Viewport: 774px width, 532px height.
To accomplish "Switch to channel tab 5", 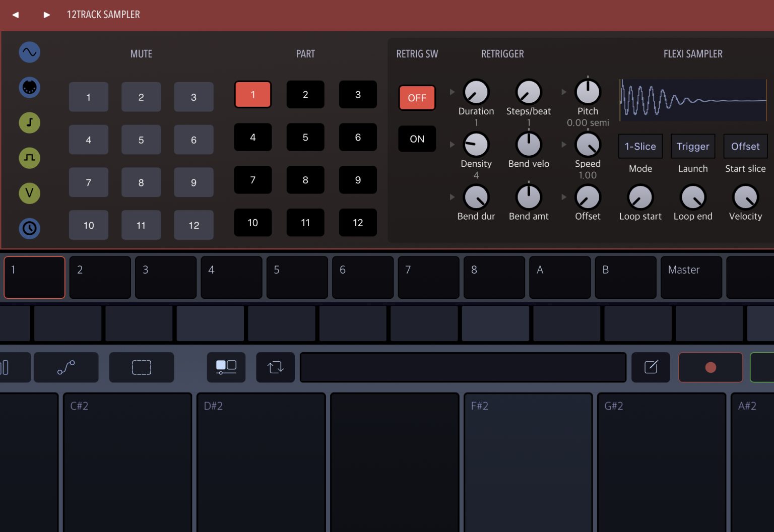I will [297, 278].
